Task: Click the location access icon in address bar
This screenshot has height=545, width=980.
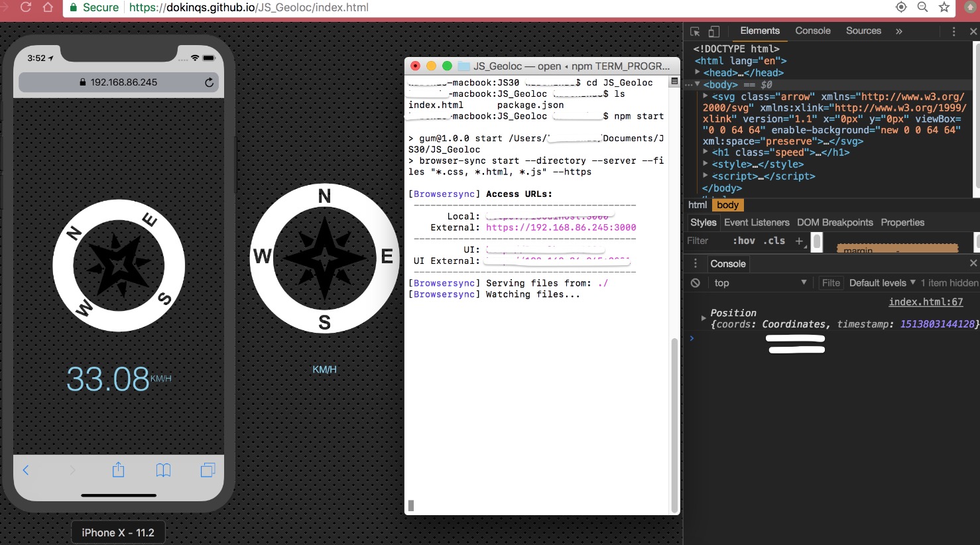Action: pyautogui.click(x=901, y=7)
